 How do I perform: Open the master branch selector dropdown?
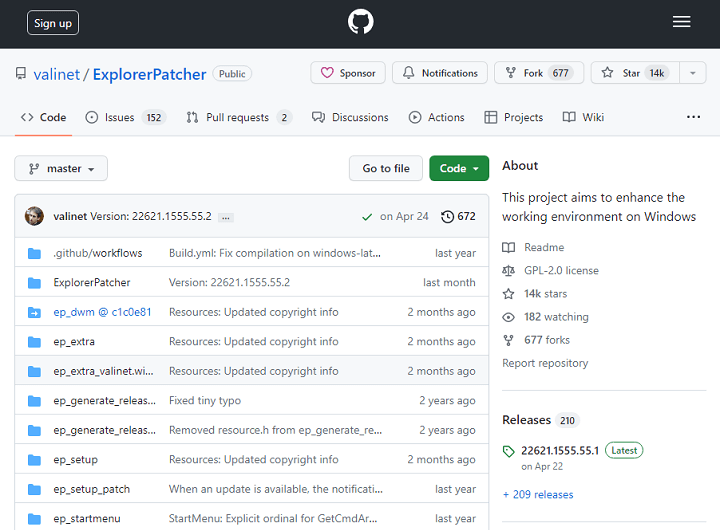(x=61, y=169)
